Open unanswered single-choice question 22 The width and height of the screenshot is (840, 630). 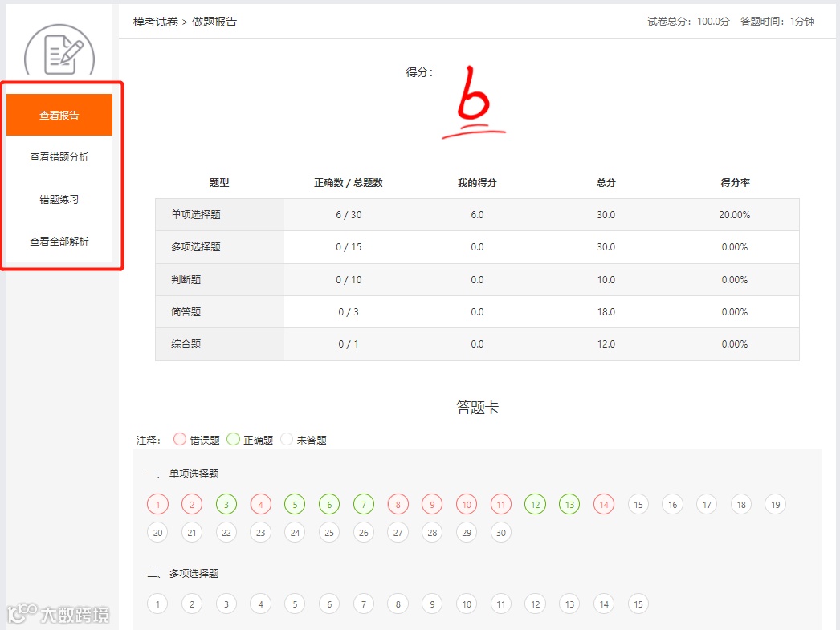226,533
